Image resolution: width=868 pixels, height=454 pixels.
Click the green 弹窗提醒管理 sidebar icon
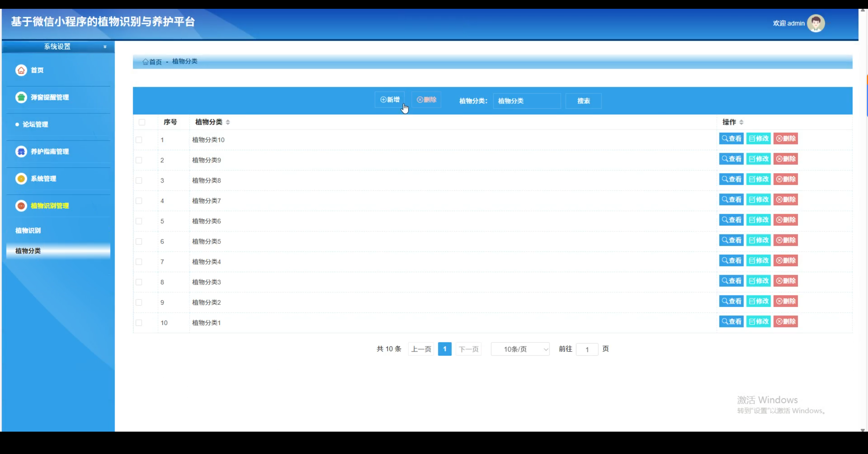coord(21,97)
